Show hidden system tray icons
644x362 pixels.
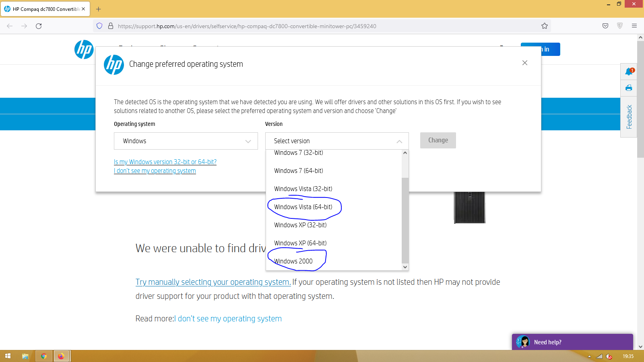point(589,356)
